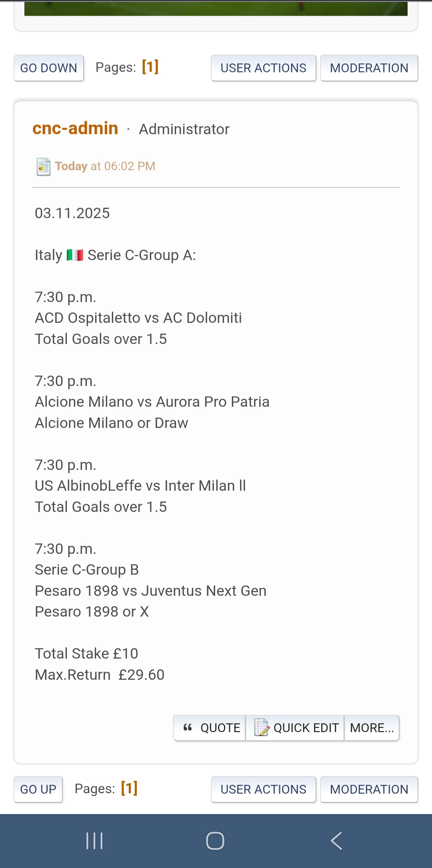Open the bottom Moderation menu
Viewport: 432px width, 868px height.
369,789
